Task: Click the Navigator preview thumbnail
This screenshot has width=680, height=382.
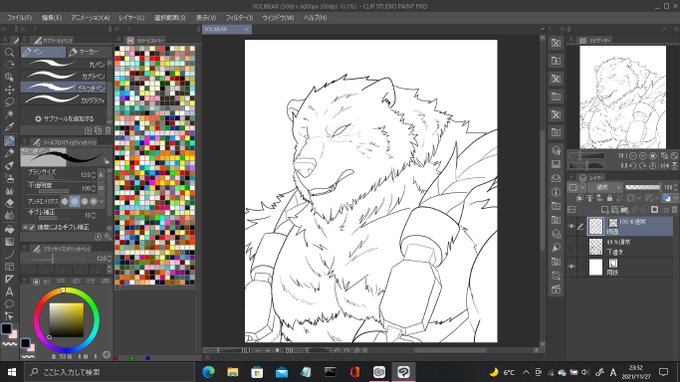Action: 623,97
